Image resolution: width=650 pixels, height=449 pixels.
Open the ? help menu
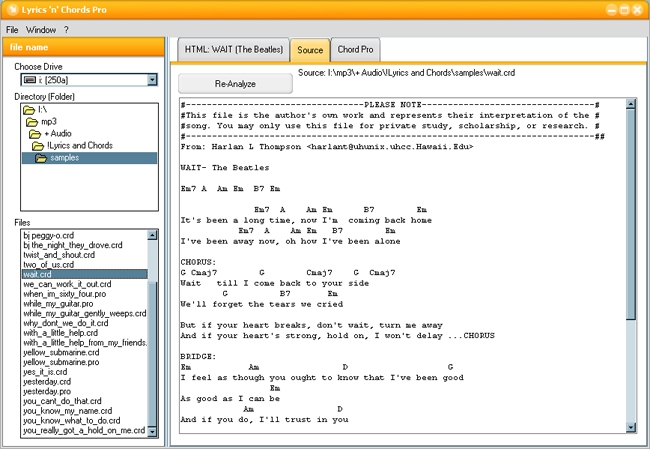66,30
